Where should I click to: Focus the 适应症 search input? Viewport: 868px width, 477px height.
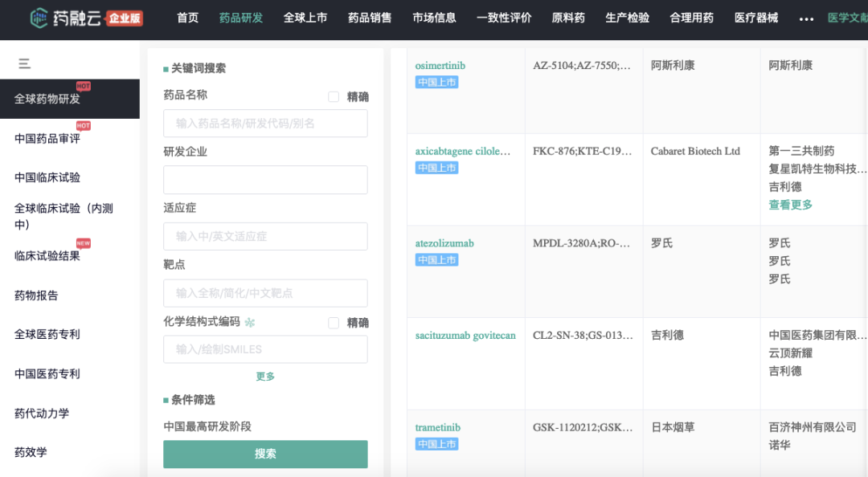(265, 236)
